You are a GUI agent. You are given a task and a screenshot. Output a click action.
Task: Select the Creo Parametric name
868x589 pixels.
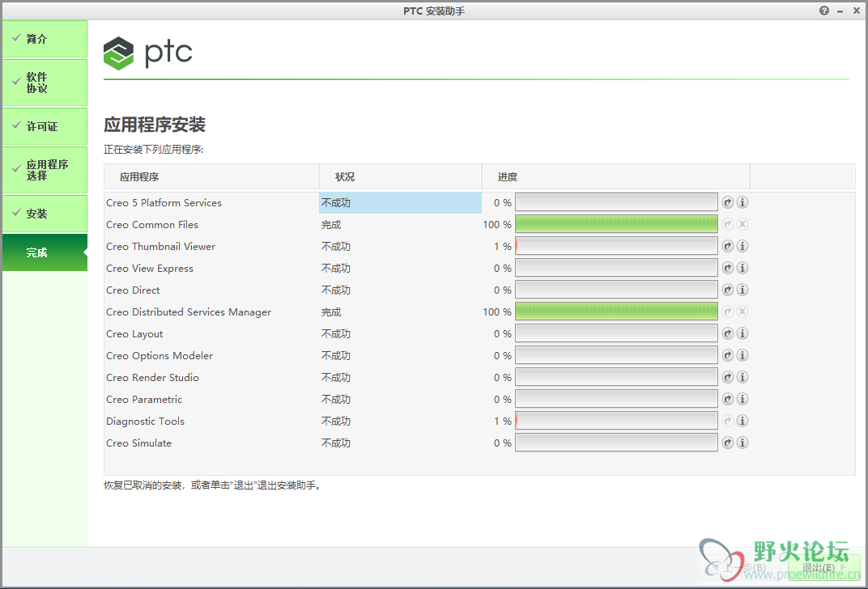coord(144,400)
